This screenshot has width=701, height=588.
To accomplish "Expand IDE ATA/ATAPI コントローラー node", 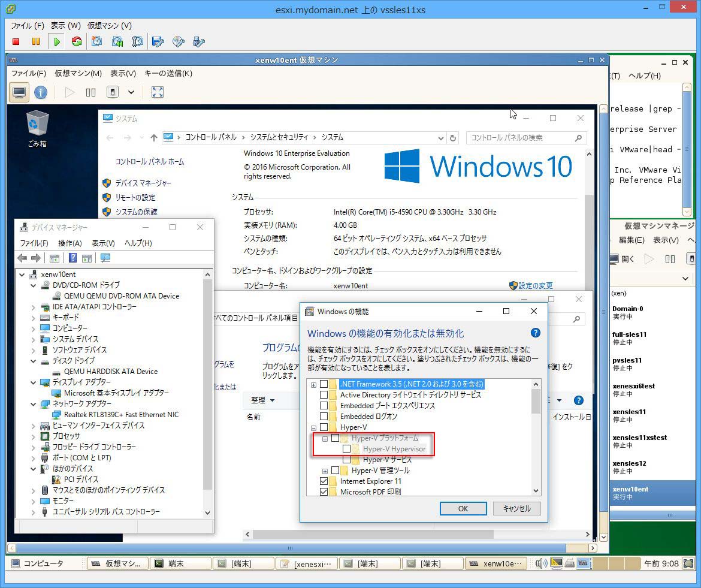I will point(34,307).
